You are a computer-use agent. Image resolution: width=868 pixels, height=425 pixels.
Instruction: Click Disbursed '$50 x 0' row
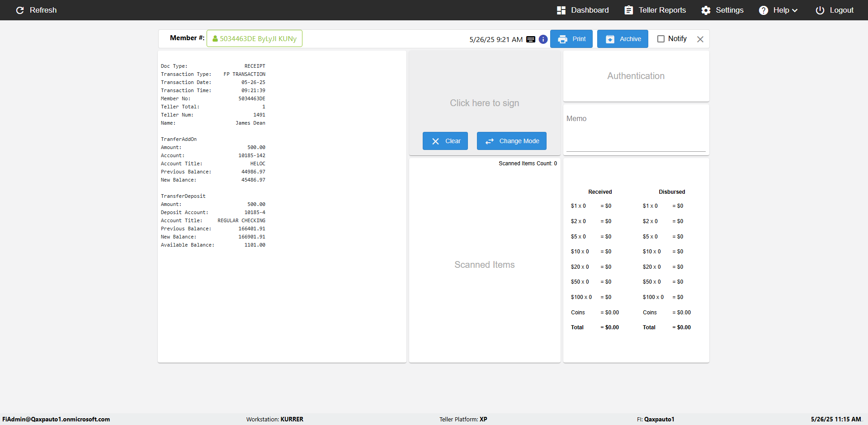[663, 282]
